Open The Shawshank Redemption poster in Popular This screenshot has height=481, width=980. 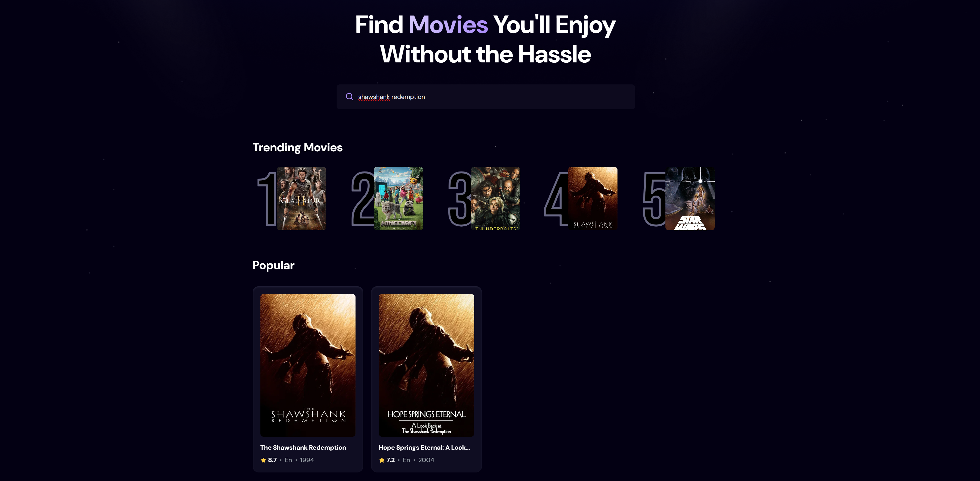308,365
